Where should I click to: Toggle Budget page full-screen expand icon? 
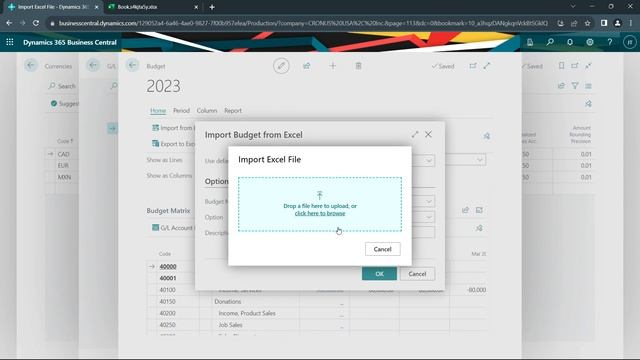coord(487,66)
